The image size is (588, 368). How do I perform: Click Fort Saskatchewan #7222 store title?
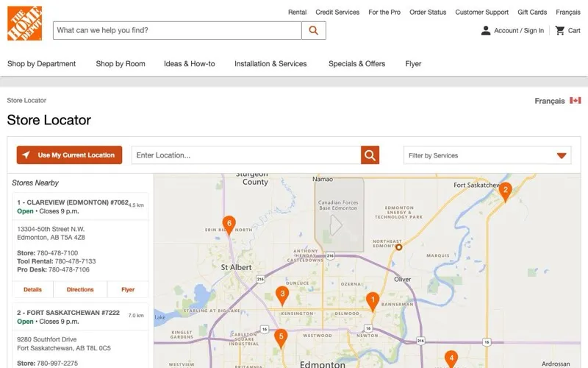tap(68, 313)
